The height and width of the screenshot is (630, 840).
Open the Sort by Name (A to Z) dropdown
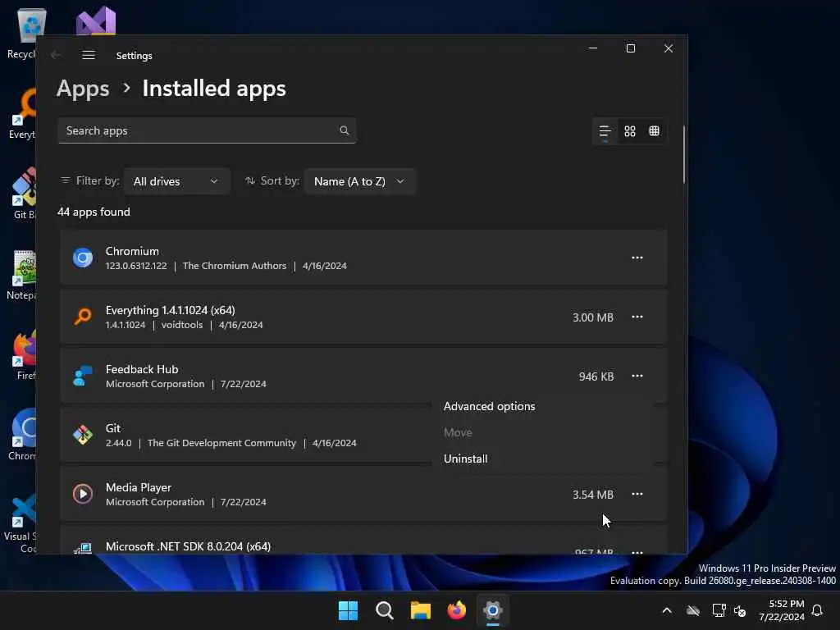(x=359, y=181)
